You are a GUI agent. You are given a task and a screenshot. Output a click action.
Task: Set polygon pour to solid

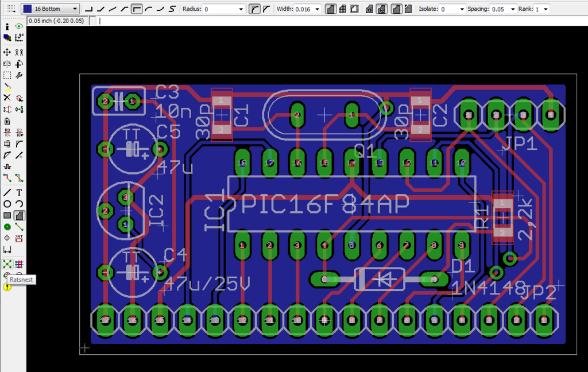click(330, 9)
